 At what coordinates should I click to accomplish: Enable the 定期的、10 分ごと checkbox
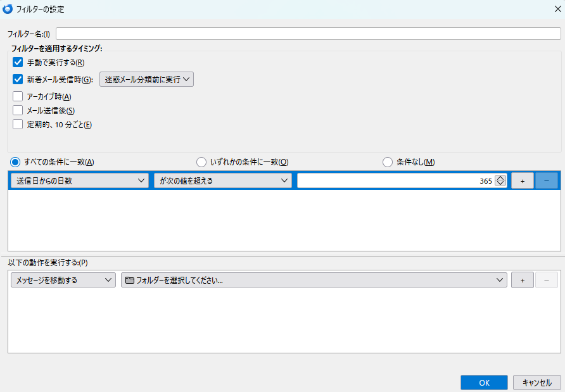[x=18, y=124]
